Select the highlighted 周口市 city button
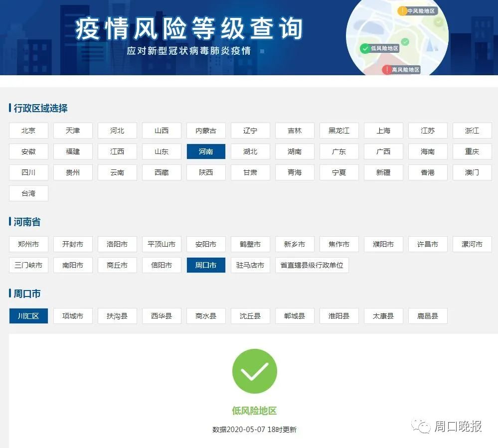This screenshot has height=448, width=498. [206, 265]
